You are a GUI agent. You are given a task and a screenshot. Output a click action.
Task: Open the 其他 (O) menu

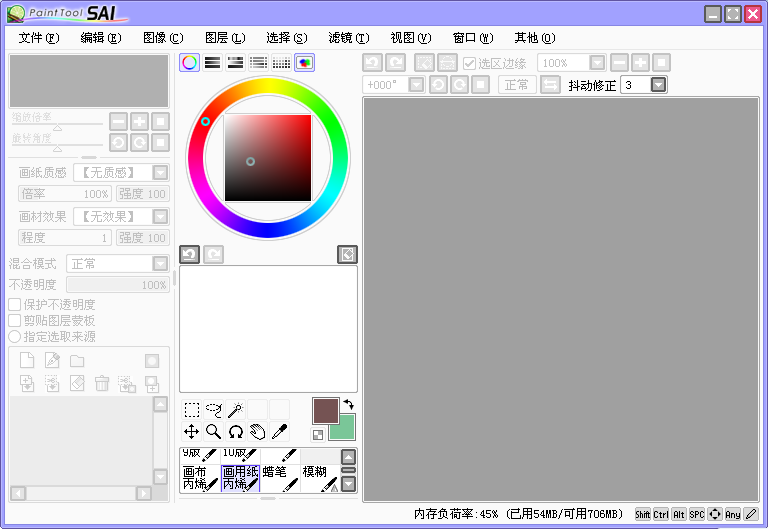tap(535, 38)
